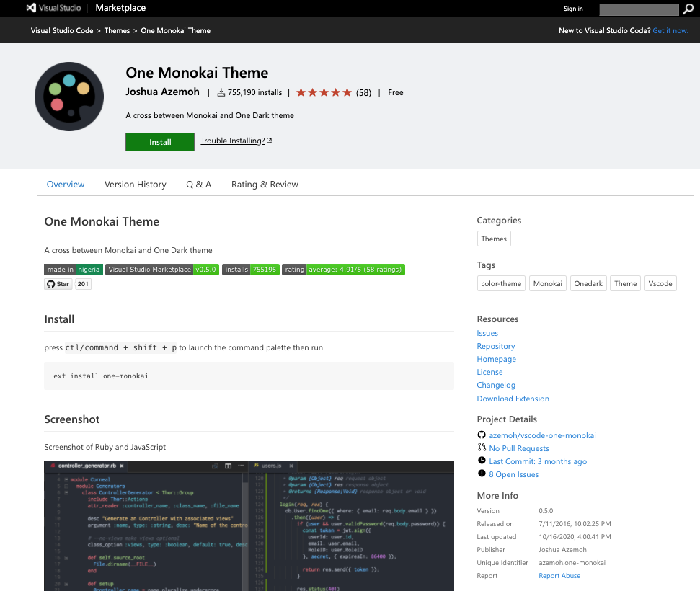Click the 10/16/2020 last updated value
The width and height of the screenshot is (700, 591).
[575, 536]
